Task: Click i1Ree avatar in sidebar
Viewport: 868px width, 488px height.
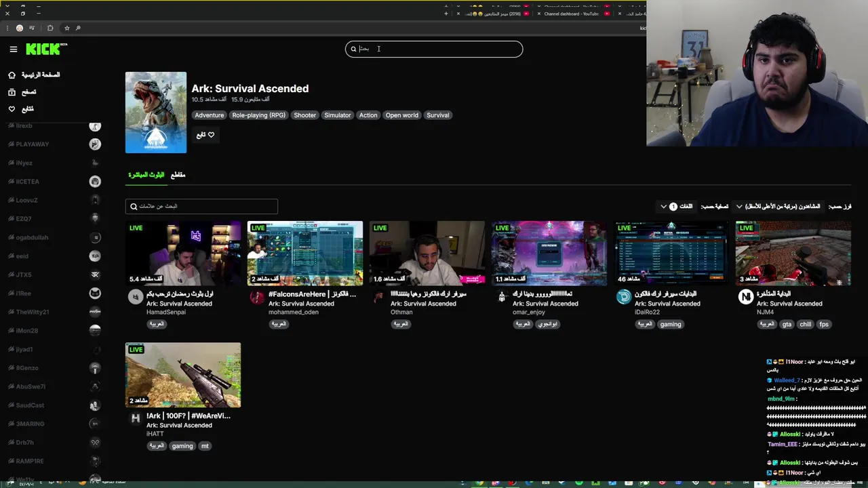Action: pyautogui.click(x=95, y=293)
